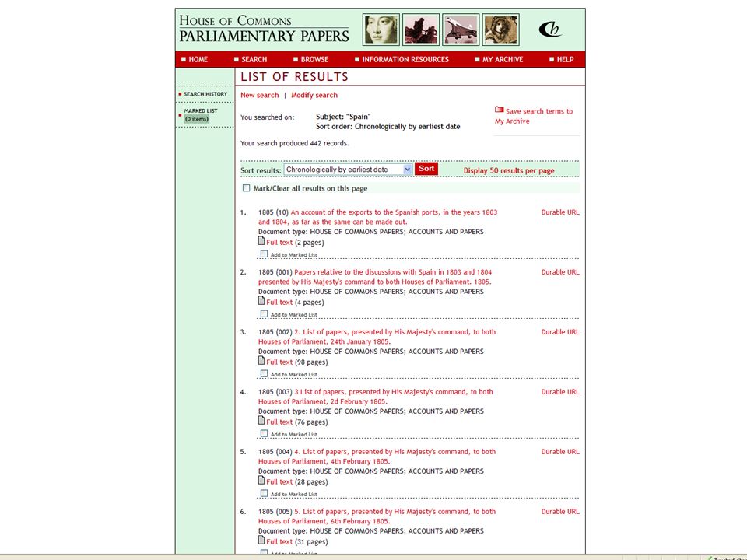Click the woman's face portrait thumbnail in header
747x560 pixels.
(381, 30)
